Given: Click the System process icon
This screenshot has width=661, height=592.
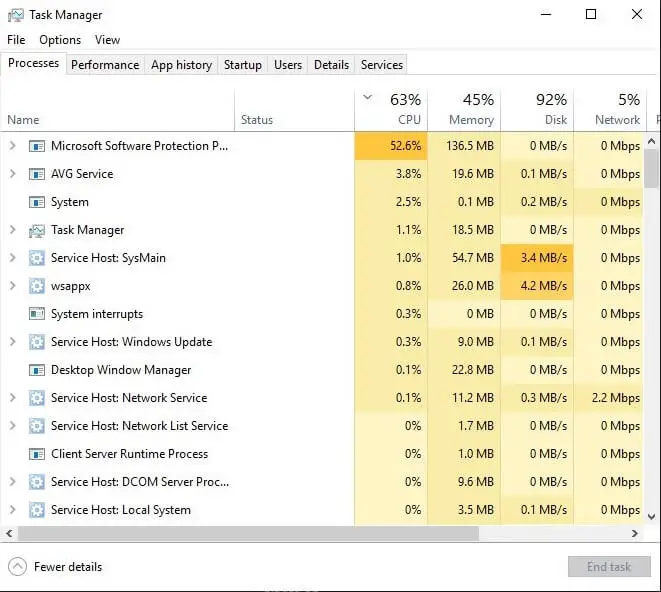Looking at the screenshot, I should pyautogui.click(x=37, y=202).
